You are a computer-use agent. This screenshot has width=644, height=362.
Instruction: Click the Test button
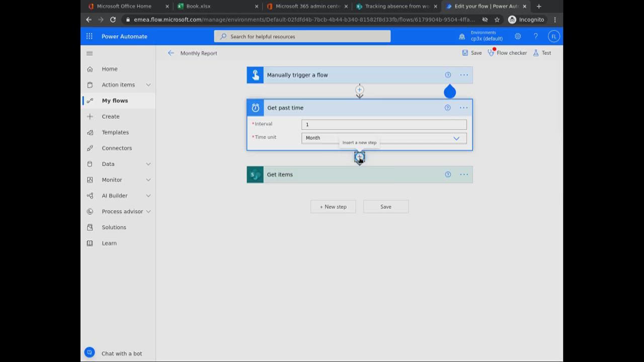tap(542, 53)
